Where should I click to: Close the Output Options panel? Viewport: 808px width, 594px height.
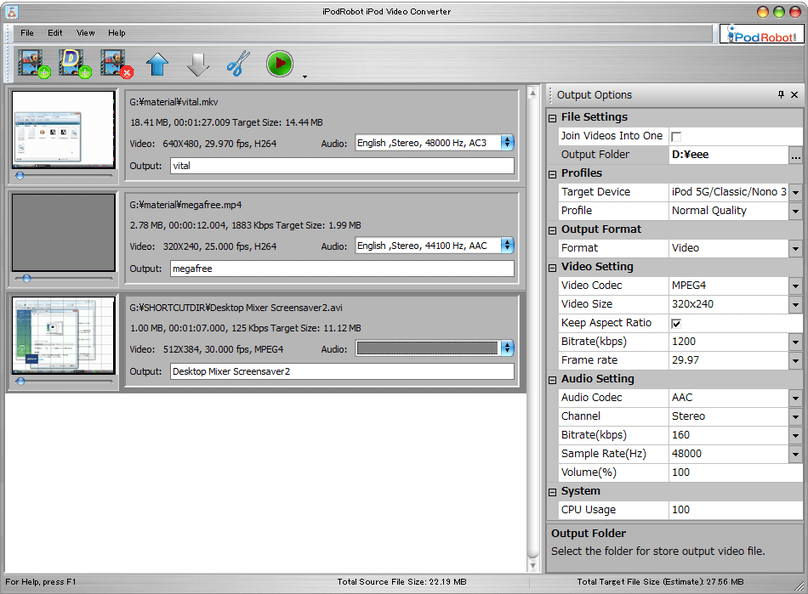794,94
